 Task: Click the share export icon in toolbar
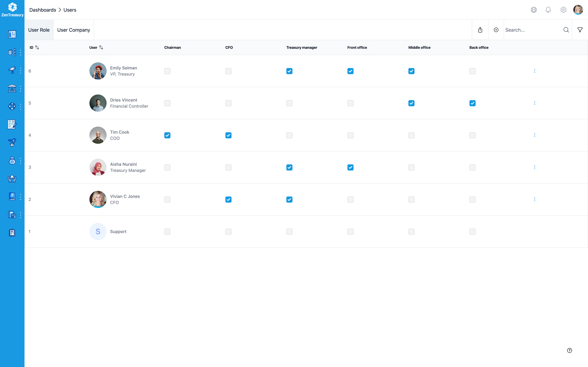(x=480, y=30)
